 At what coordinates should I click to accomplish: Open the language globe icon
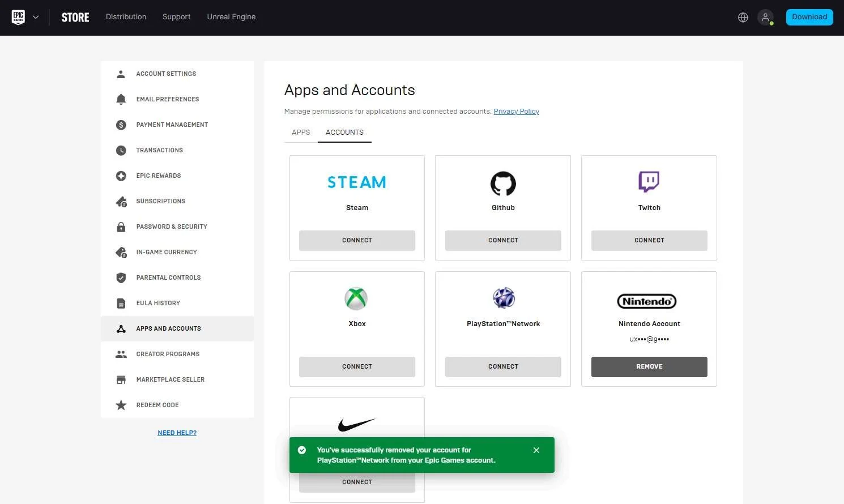[x=743, y=18]
